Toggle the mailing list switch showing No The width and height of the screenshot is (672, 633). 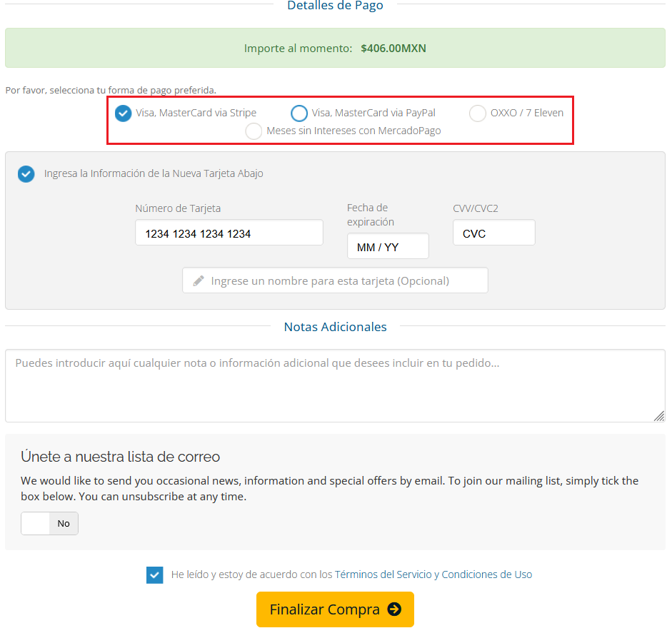click(x=49, y=523)
